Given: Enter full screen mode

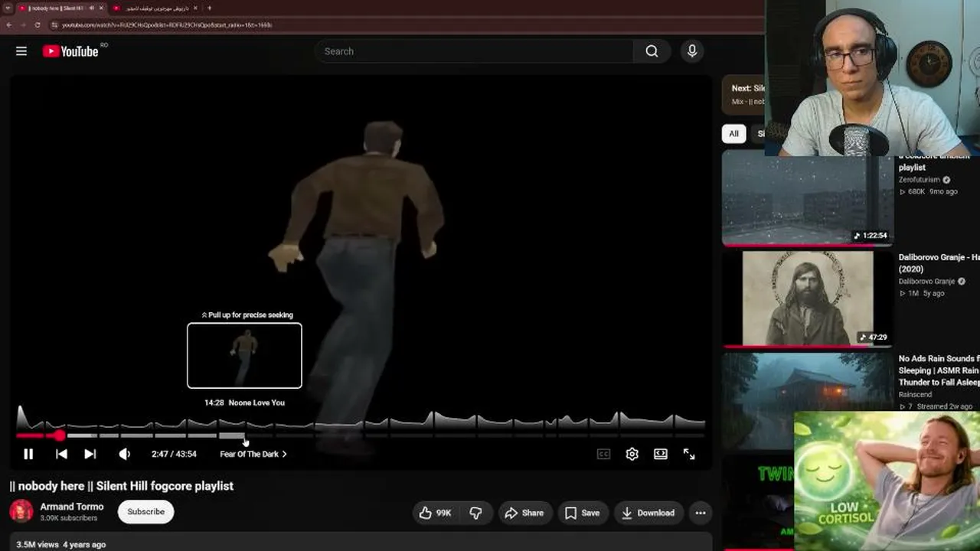Looking at the screenshot, I should (x=689, y=454).
